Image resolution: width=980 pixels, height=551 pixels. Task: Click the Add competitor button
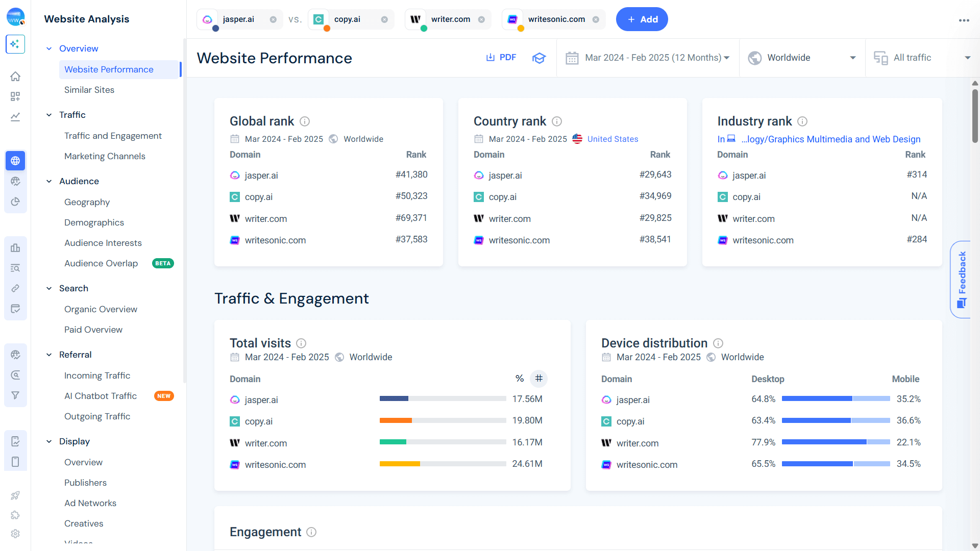(642, 19)
